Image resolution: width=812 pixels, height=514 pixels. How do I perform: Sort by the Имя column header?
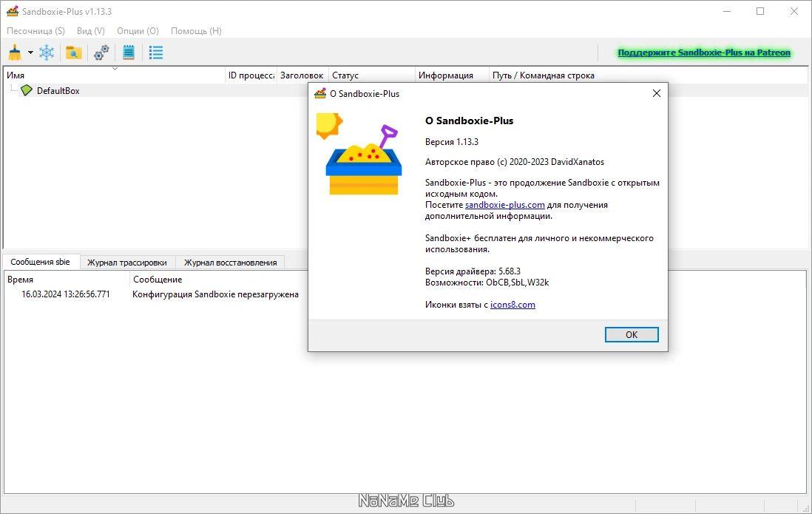[115, 75]
